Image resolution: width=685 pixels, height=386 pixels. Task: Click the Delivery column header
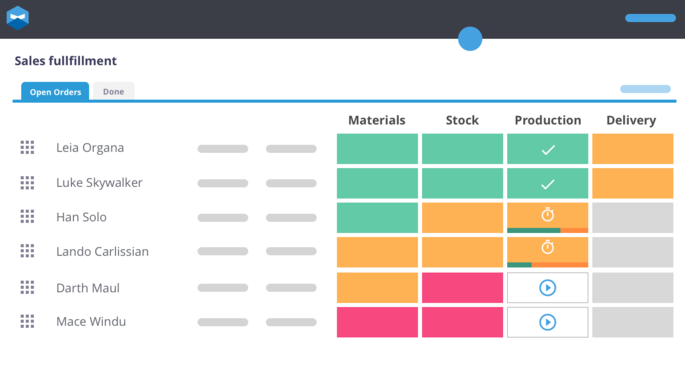point(631,120)
